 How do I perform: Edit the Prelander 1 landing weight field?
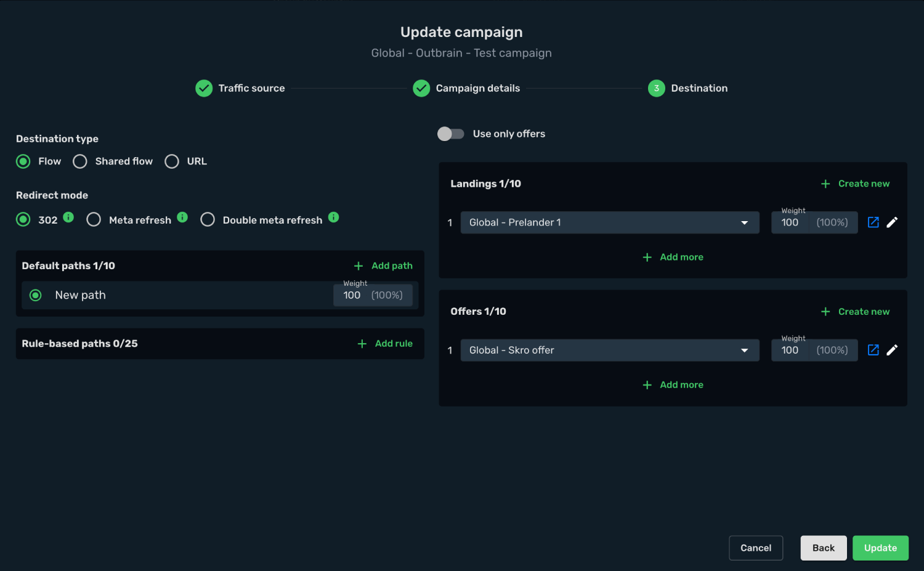pyautogui.click(x=814, y=222)
